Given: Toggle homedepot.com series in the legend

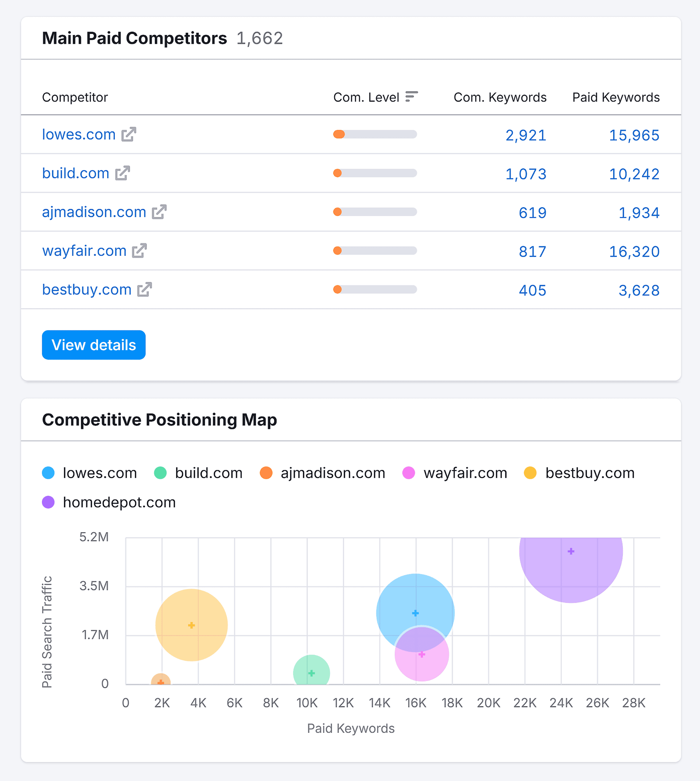Looking at the screenshot, I should click(119, 502).
